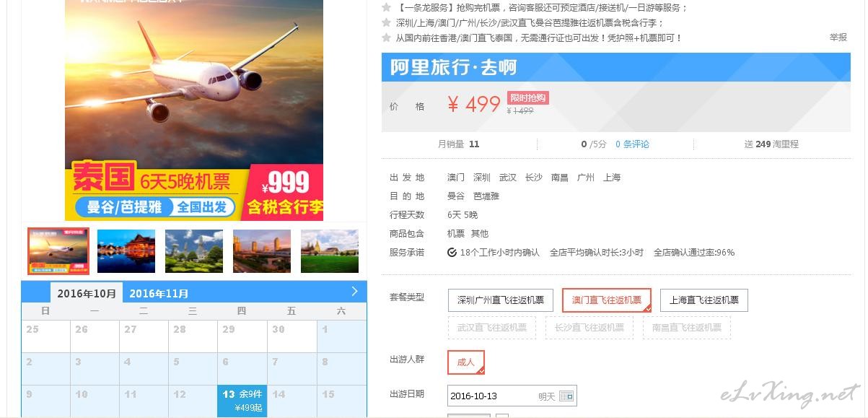Select the 上海直飞往返机票 package

point(704,300)
